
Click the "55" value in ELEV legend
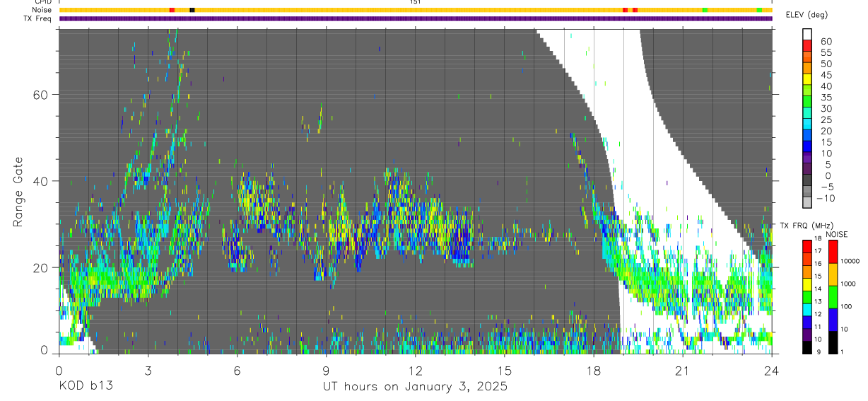tap(826, 53)
